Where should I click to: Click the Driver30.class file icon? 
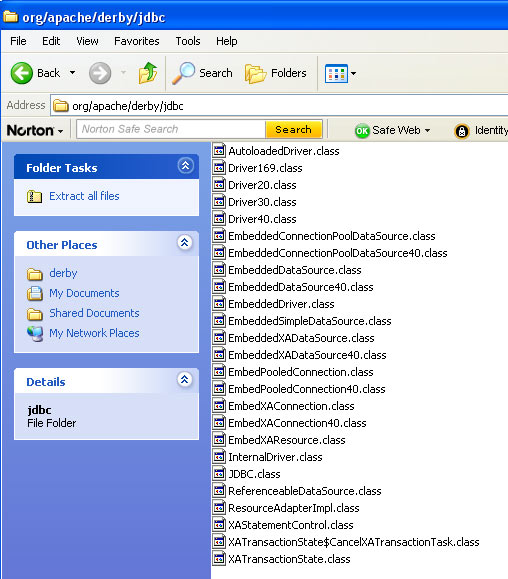tap(219, 201)
